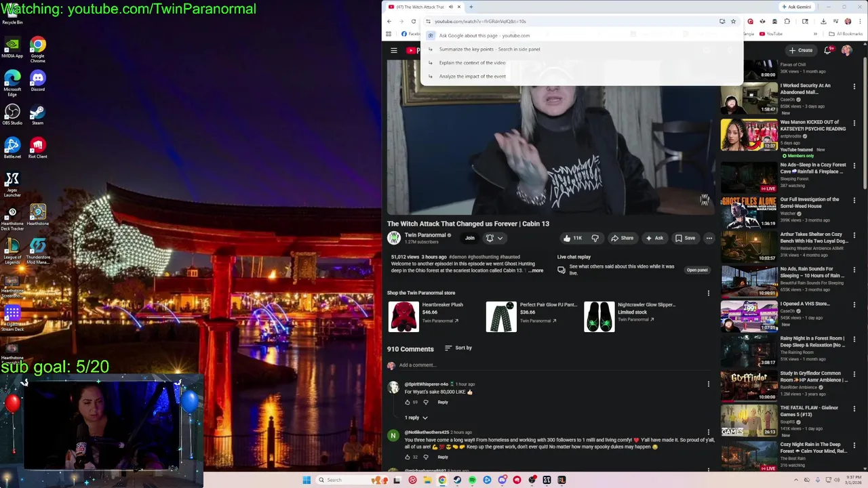Like the SpiritWhisperer comment
Image resolution: width=868 pixels, height=488 pixels.
[x=407, y=402]
